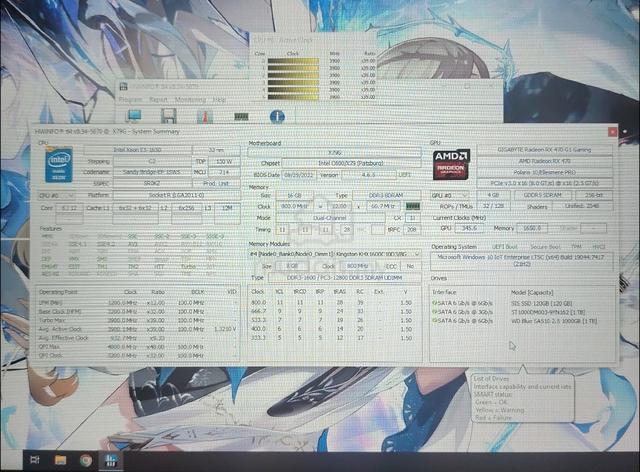The height and width of the screenshot is (472, 640).
Task: Click GIGABYTE Radeon RX 470 G1 Gaming field
Action: [544, 150]
